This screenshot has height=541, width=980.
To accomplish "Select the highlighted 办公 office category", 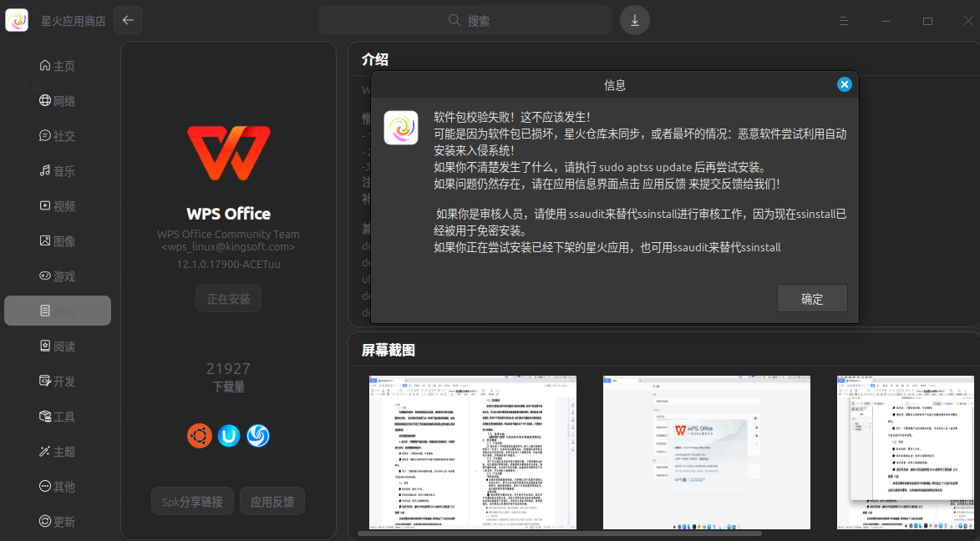I will pos(58,311).
